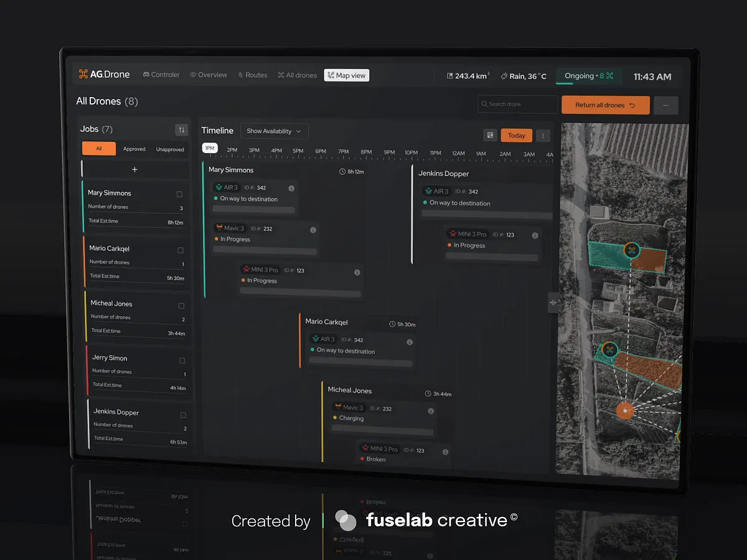Click the 1PM marker on the timeline

coord(210,147)
